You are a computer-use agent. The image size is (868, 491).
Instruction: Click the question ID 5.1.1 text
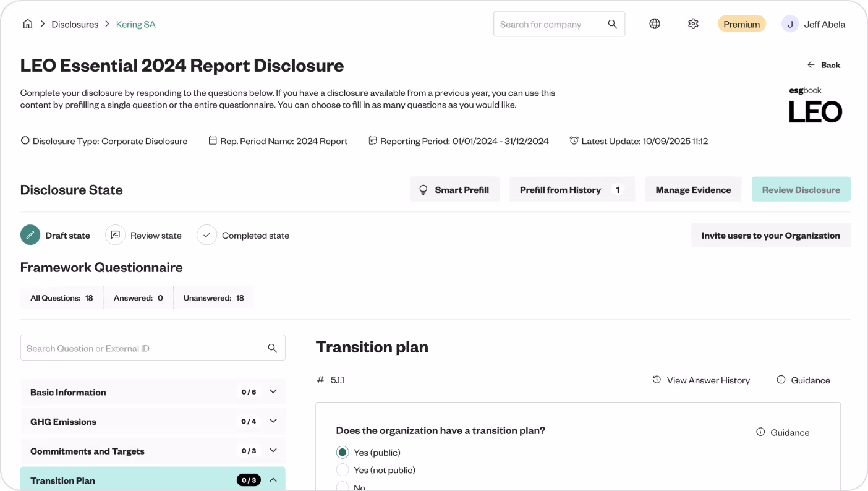(337, 380)
